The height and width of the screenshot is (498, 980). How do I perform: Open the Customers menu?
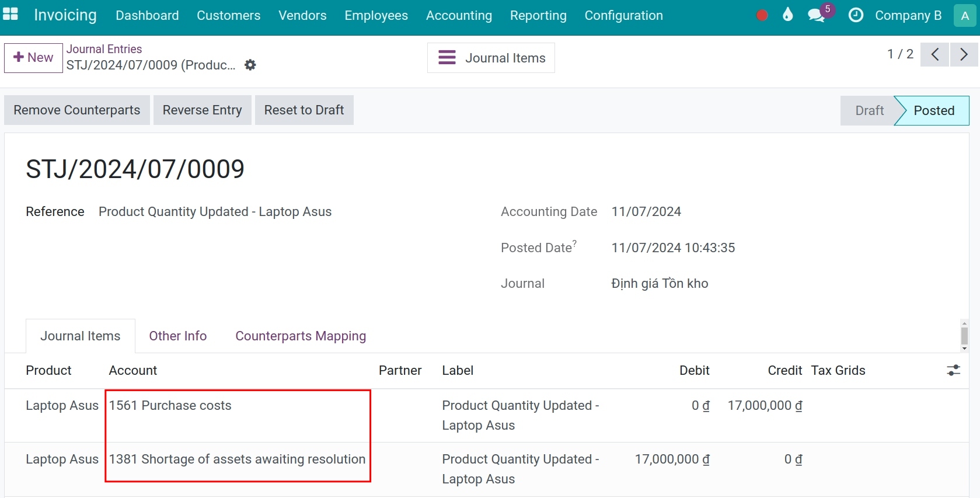[229, 15]
